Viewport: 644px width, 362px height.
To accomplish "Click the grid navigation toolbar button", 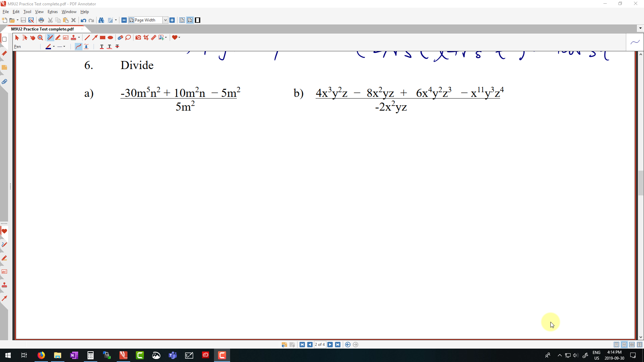I will click(x=110, y=20).
